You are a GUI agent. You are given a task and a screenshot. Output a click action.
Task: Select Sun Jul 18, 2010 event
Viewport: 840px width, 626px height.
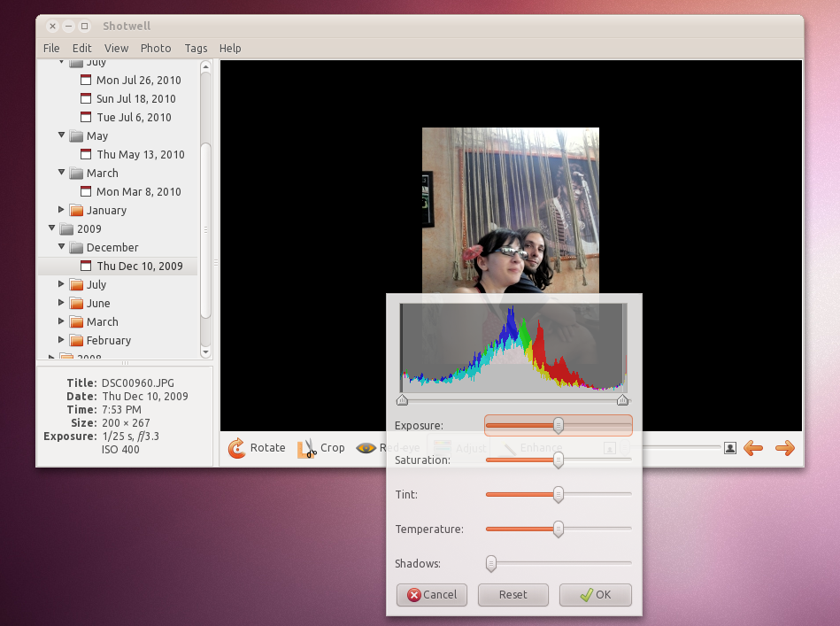135,98
